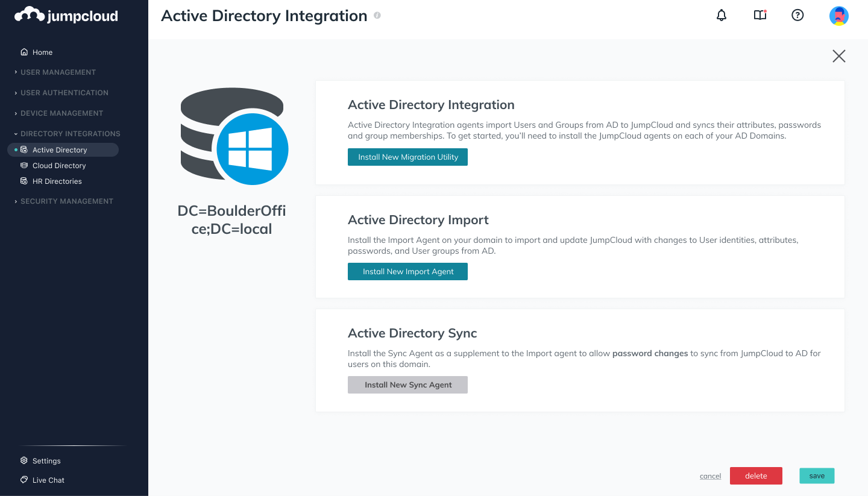Open Settings via the gear icon
This screenshot has width=868, height=496.
point(24,460)
